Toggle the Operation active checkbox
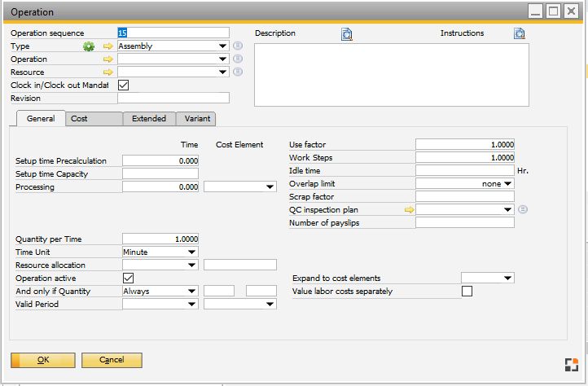 (128, 278)
